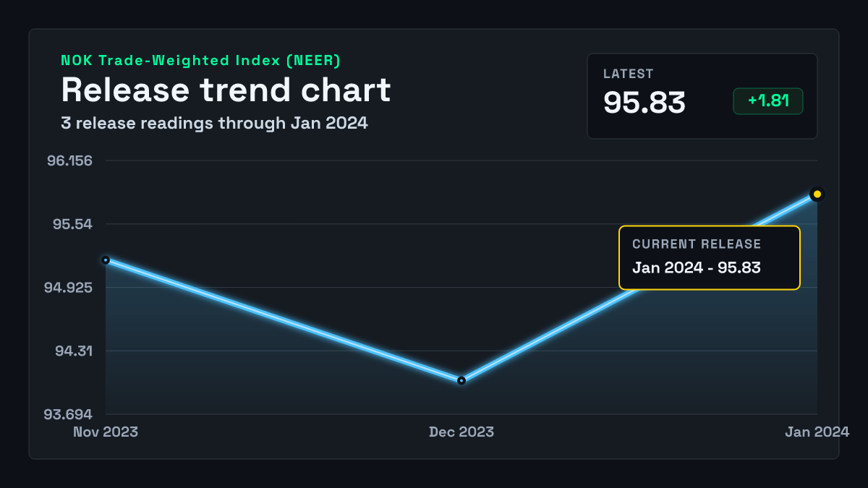Image resolution: width=868 pixels, height=488 pixels.
Task: Click the +1.81 change badge
Action: [x=768, y=101]
